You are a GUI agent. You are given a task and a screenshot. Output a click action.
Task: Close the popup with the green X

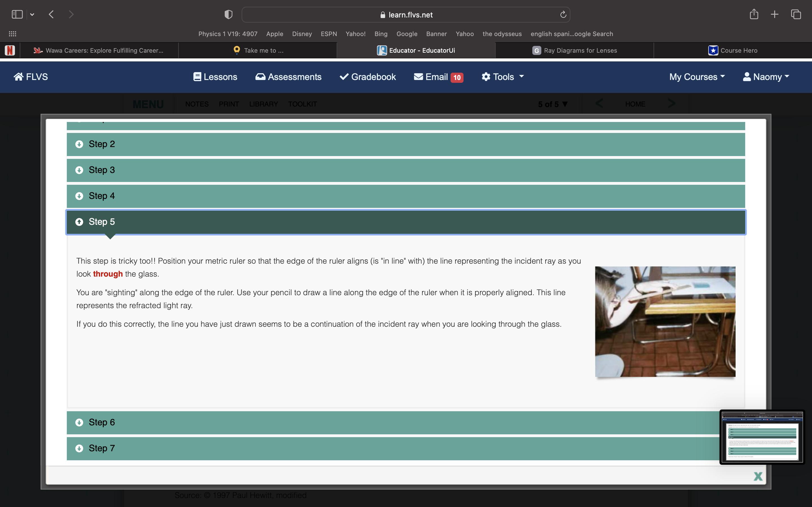pyautogui.click(x=758, y=476)
